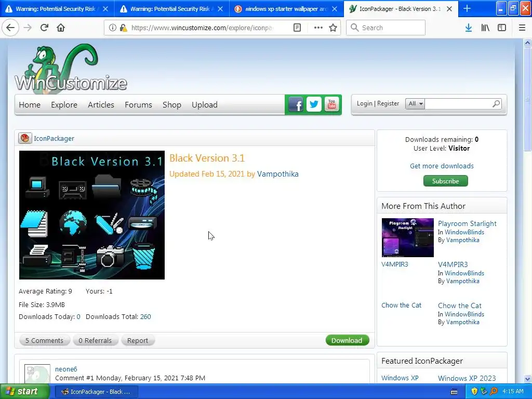Open the Library bookshelf icon
This screenshot has height=399, width=532.
[x=485, y=28]
